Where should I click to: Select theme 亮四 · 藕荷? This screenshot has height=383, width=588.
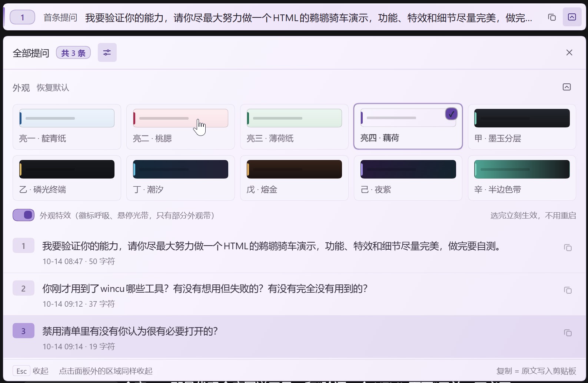[408, 126]
